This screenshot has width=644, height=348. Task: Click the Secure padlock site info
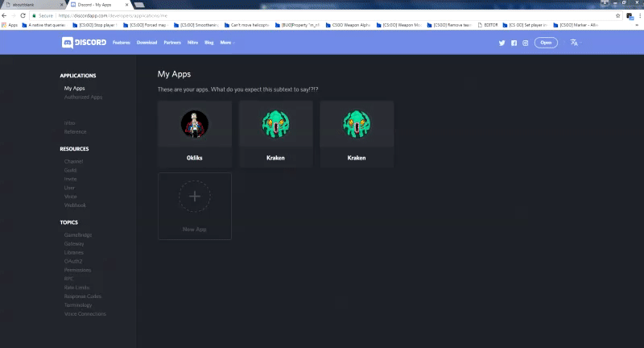43,15
